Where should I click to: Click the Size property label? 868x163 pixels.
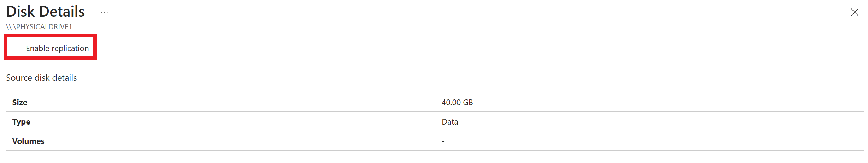[20, 102]
